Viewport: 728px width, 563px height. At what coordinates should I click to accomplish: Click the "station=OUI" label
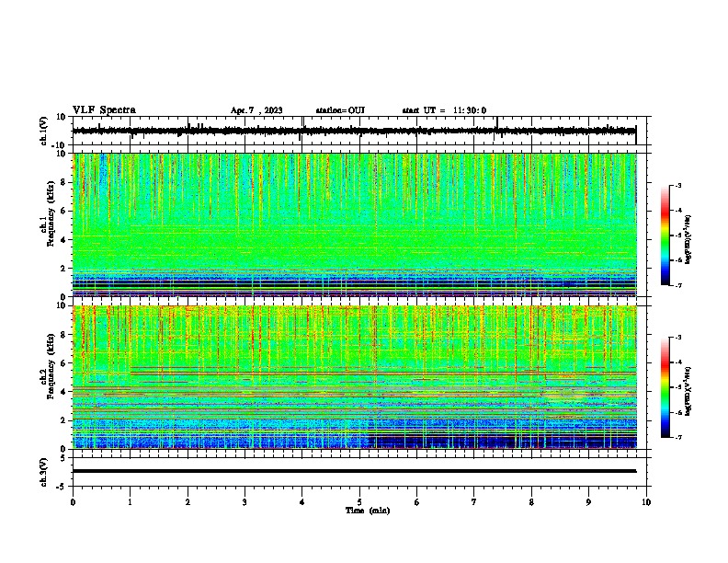(x=340, y=110)
